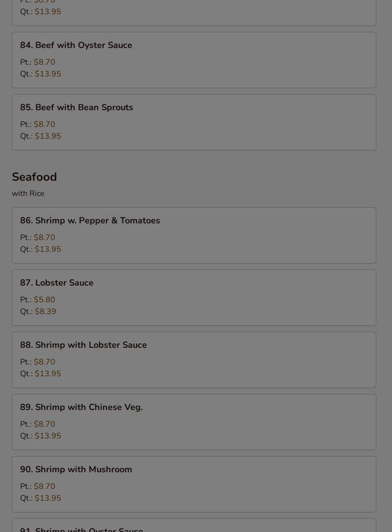
Task: Click the $5.80 pint price for Lobster Sauce
Action: [x=45, y=300]
